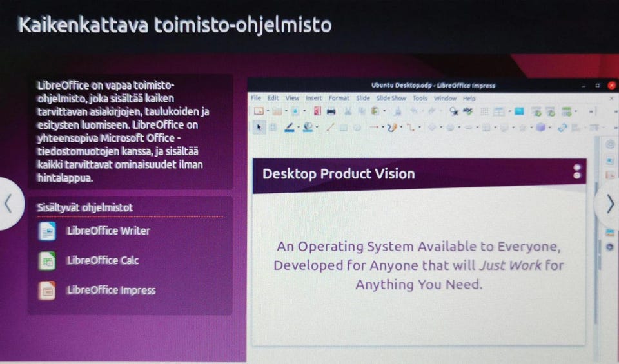Open the Tools menu in Impress
The width and height of the screenshot is (619, 364).
tap(420, 98)
